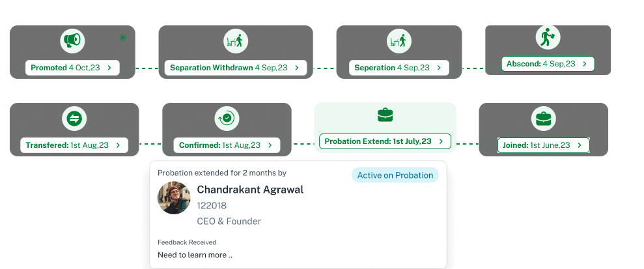This screenshot has width=644, height=269.
Task: Click the Transfered swap arrows icon
Action: 74,119
